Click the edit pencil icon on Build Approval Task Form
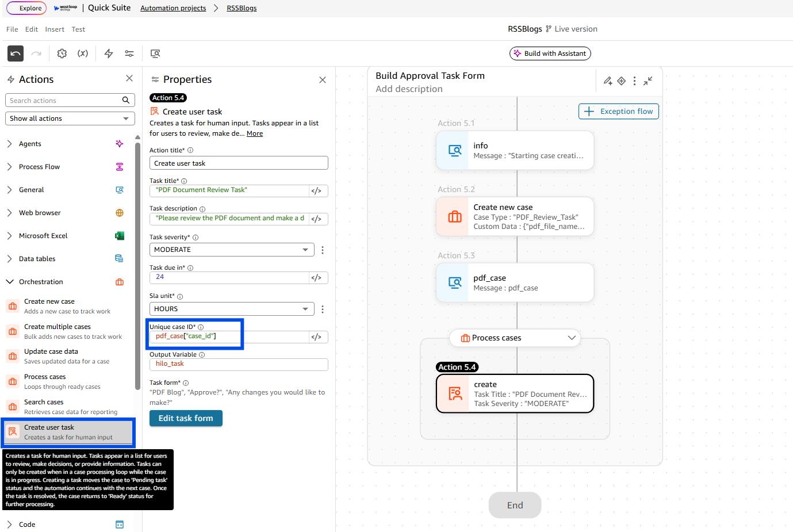 [608, 81]
